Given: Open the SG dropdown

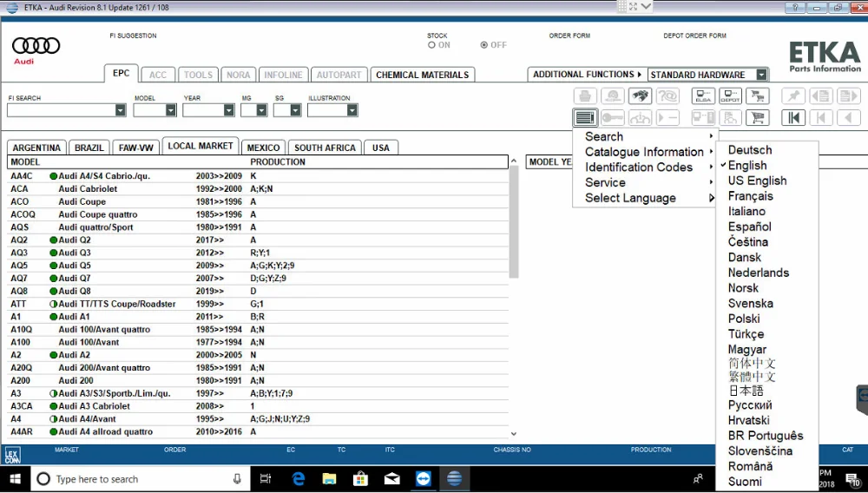Looking at the screenshot, I should [x=295, y=110].
